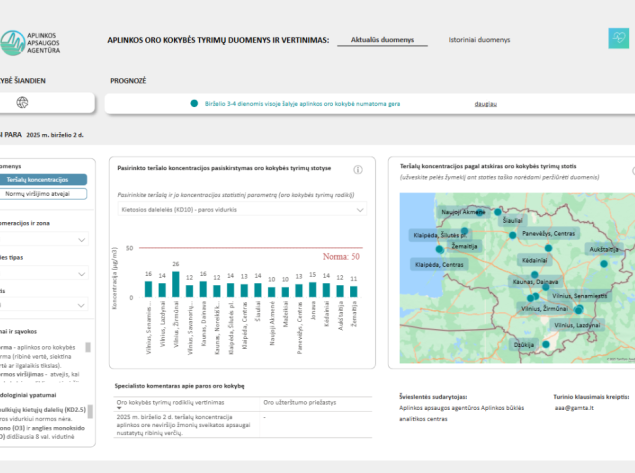The image size is (635, 473).
Task: Click the heart monitor icon at top right
Action: click(x=618, y=38)
